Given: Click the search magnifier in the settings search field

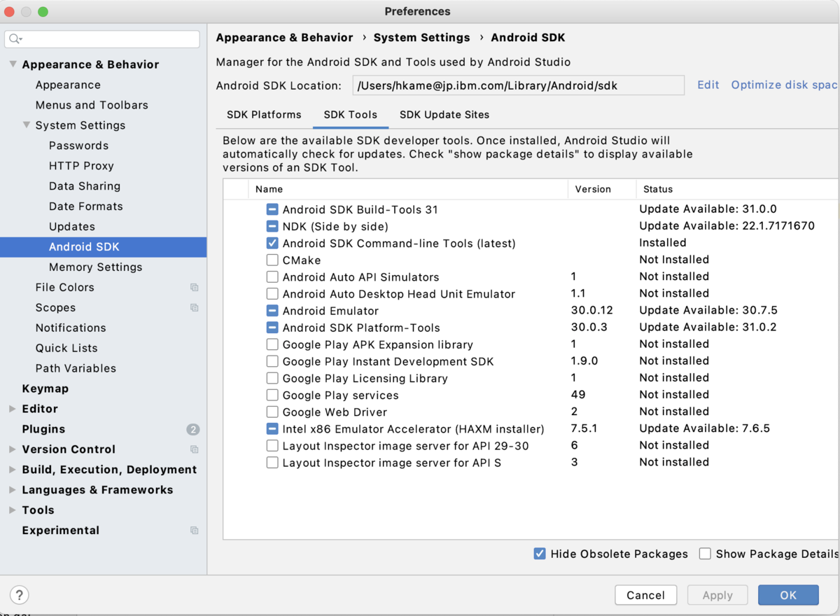Looking at the screenshot, I should (15, 38).
